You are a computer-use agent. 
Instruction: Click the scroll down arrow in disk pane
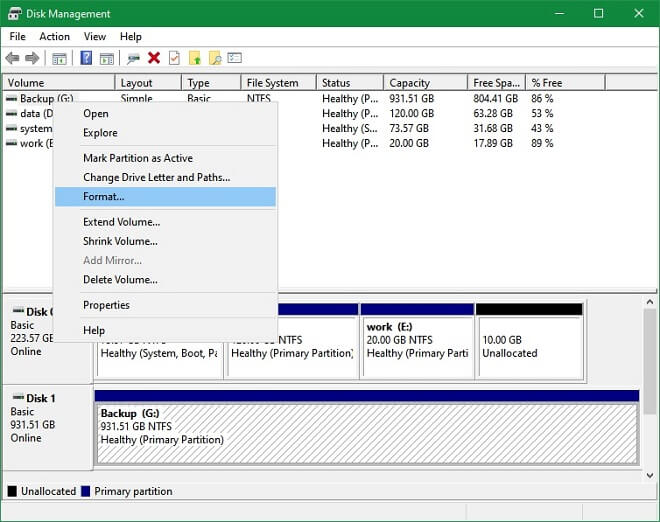click(649, 475)
